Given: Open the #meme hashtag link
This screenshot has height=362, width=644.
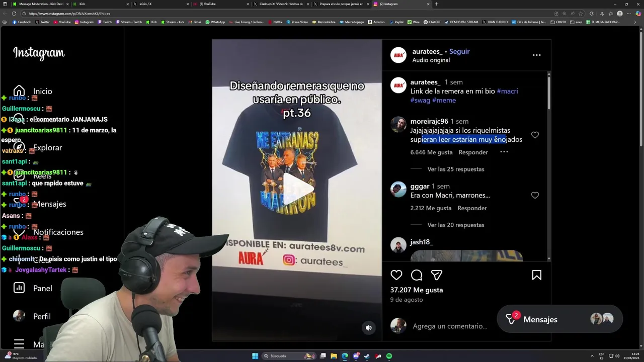Looking at the screenshot, I should click(444, 100).
